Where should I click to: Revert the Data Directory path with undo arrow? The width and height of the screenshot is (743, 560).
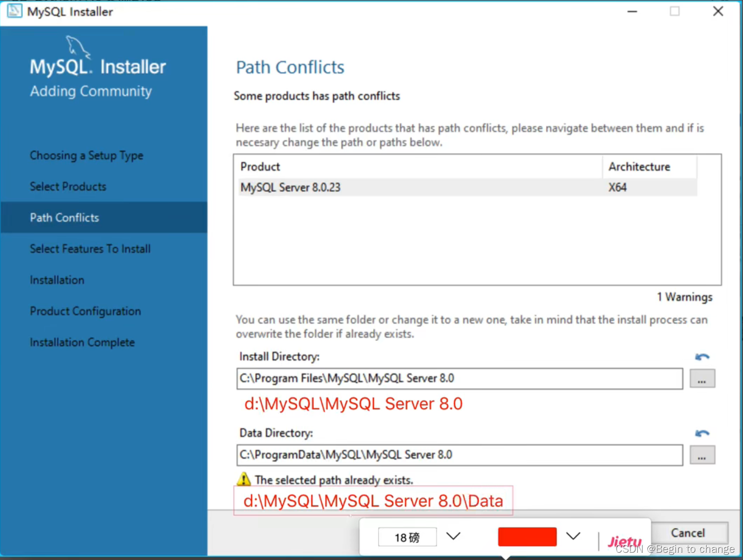click(702, 433)
